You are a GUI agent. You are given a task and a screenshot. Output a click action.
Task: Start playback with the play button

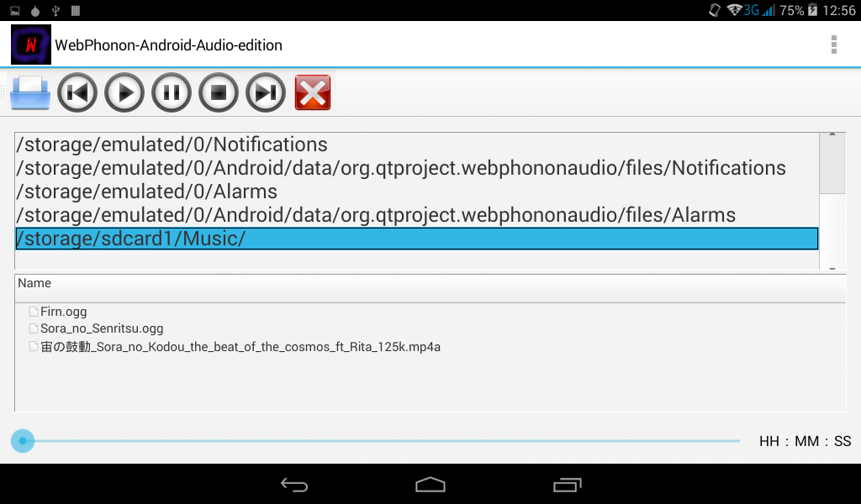point(124,92)
